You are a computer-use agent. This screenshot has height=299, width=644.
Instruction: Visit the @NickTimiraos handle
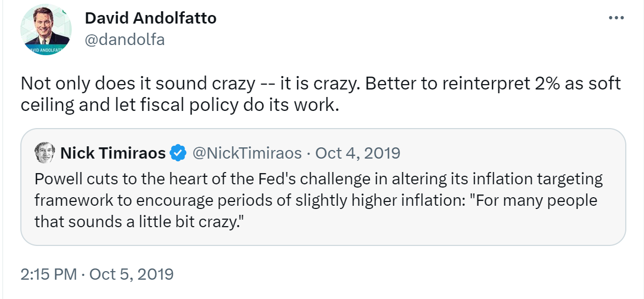click(246, 153)
